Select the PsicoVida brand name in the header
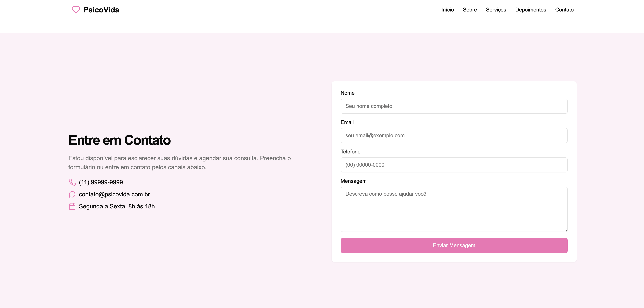The width and height of the screenshot is (644, 308). click(x=101, y=10)
